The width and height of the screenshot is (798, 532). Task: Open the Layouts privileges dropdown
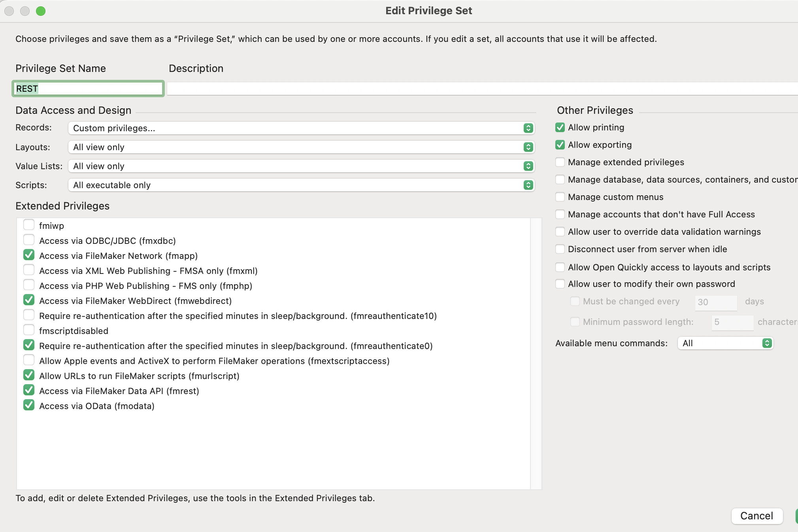pos(301,147)
